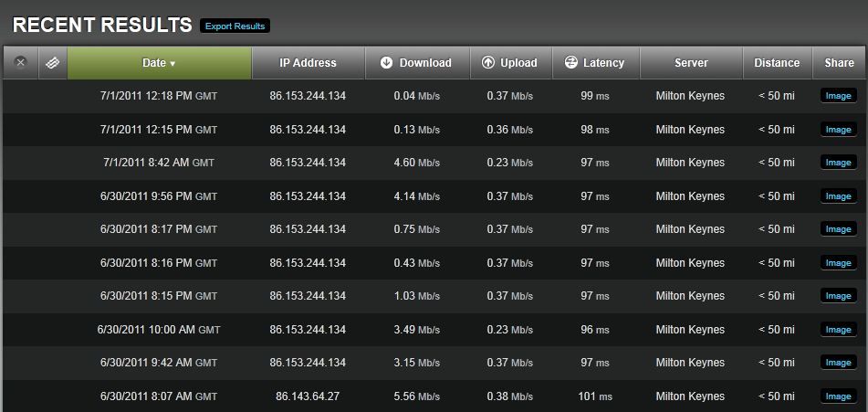868x412 pixels.
Task: Click the 4.14 Mb/s download value
Action: tap(417, 196)
